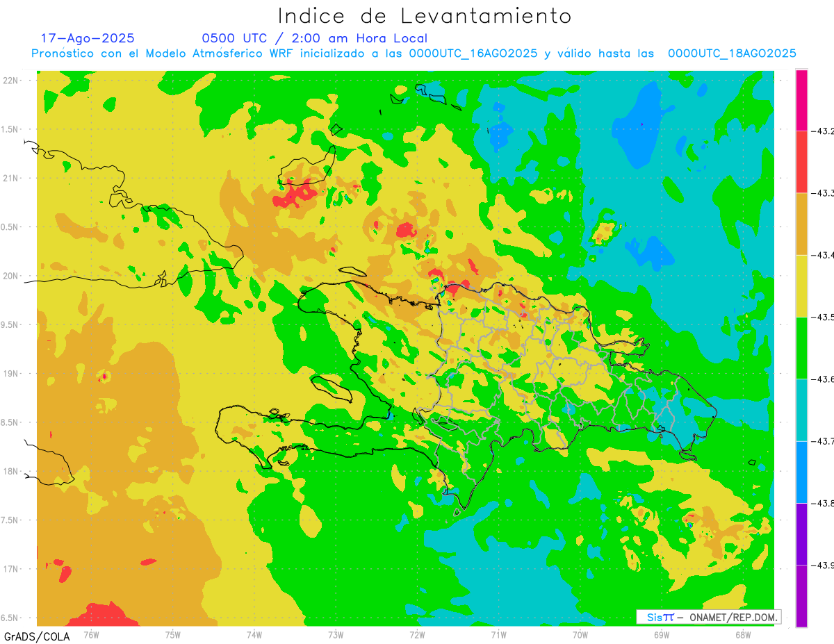Click the latitude label '22N'
Viewport: 834px width, 644px height.
pos(10,80)
